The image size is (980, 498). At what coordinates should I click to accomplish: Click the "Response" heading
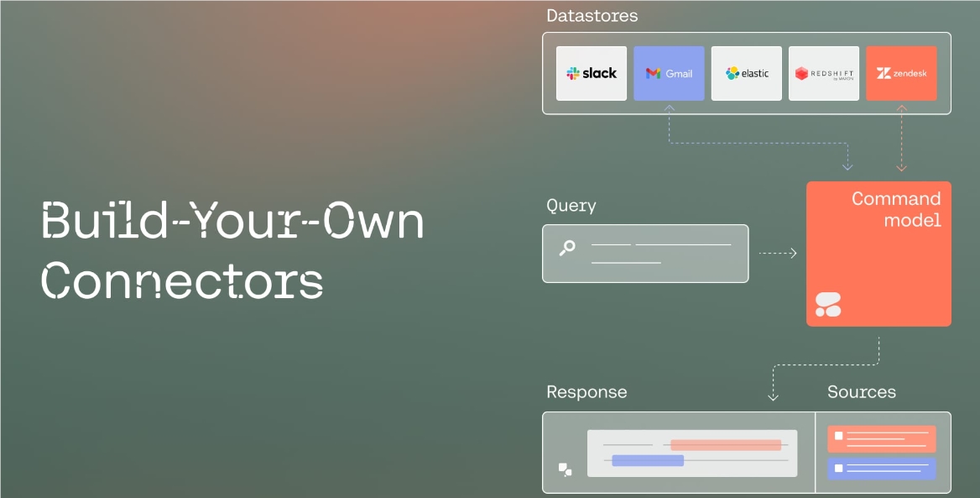click(586, 392)
